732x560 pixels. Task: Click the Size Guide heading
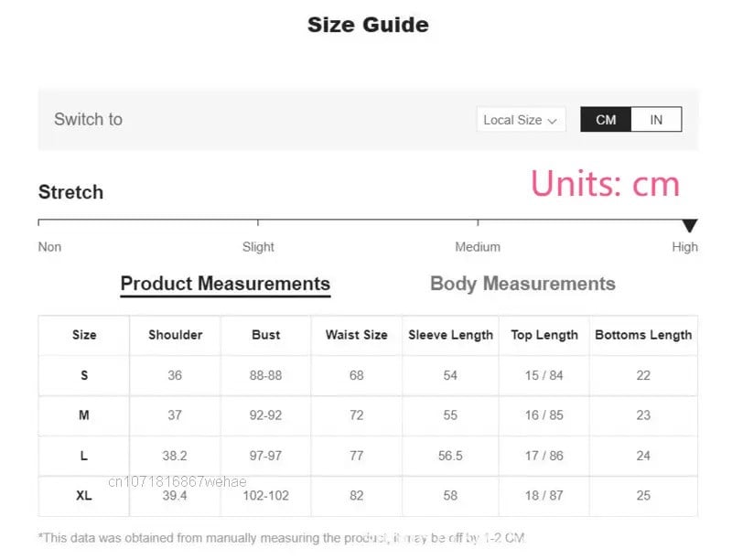[x=368, y=25]
